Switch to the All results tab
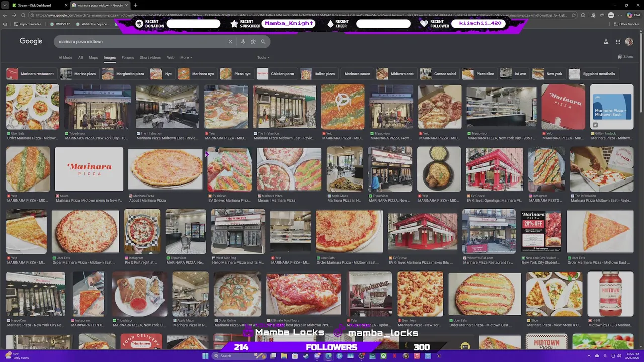This screenshot has height=362, width=644. pos(80,58)
